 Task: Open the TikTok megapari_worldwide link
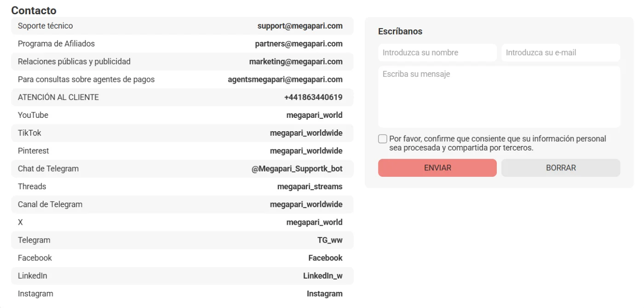(306, 133)
